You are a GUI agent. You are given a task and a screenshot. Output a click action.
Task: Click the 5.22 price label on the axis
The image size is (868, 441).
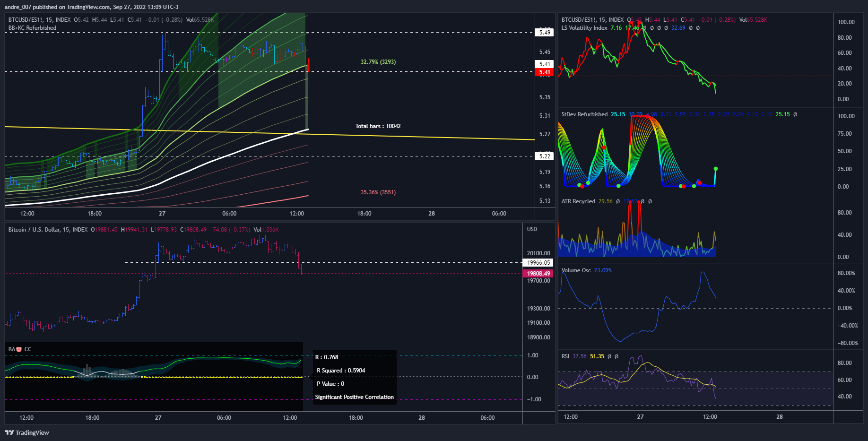(x=545, y=156)
